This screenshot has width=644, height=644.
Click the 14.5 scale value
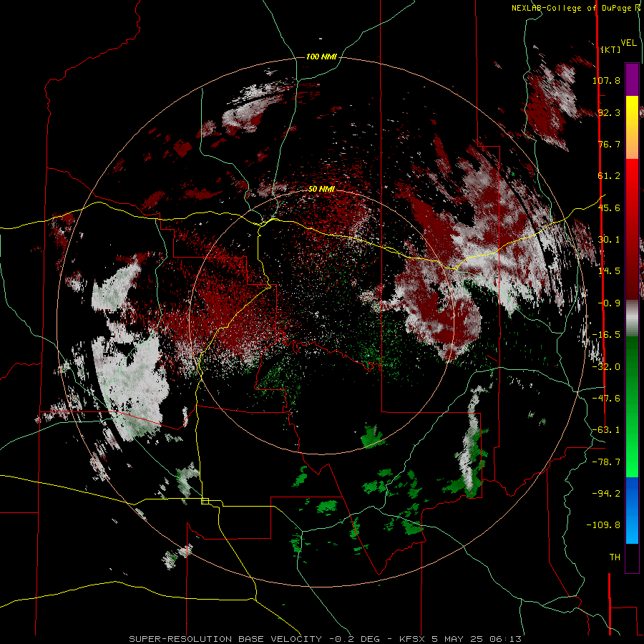coord(609,271)
